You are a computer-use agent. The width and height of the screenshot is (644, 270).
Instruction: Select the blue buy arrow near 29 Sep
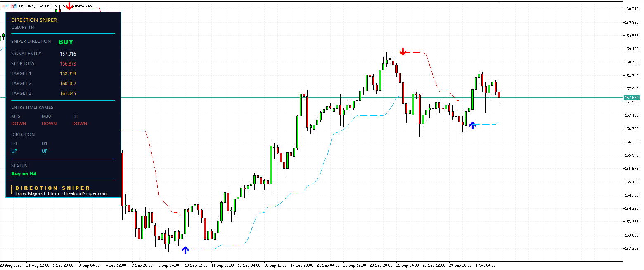(x=472, y=125)
